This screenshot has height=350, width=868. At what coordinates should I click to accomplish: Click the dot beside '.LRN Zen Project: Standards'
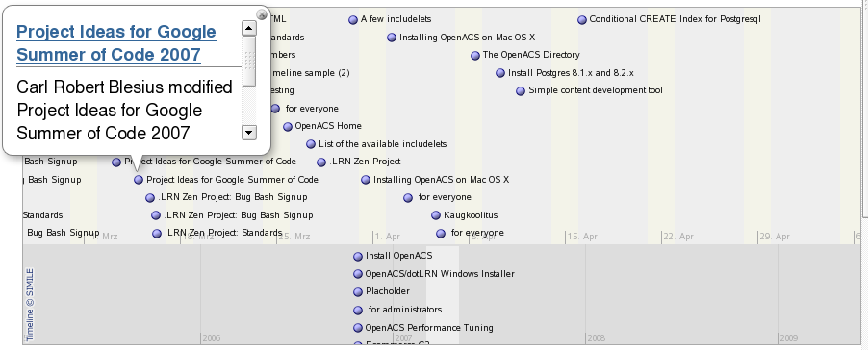point(157,234)
